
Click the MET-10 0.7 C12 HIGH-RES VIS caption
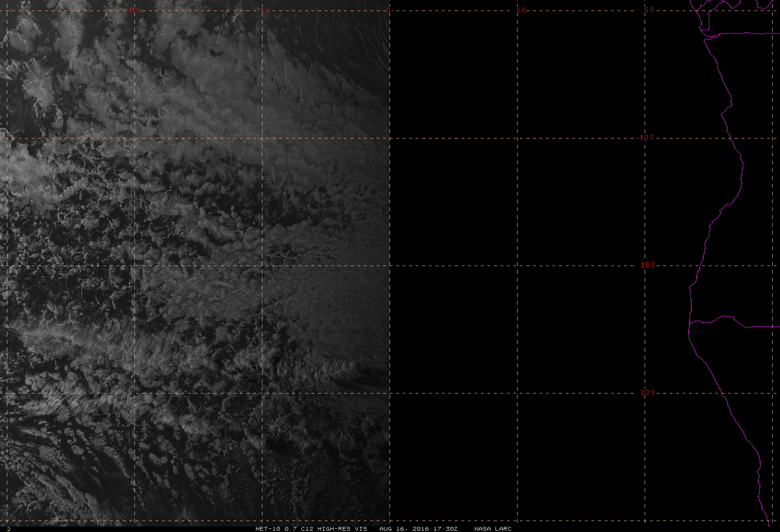point(311,528)
